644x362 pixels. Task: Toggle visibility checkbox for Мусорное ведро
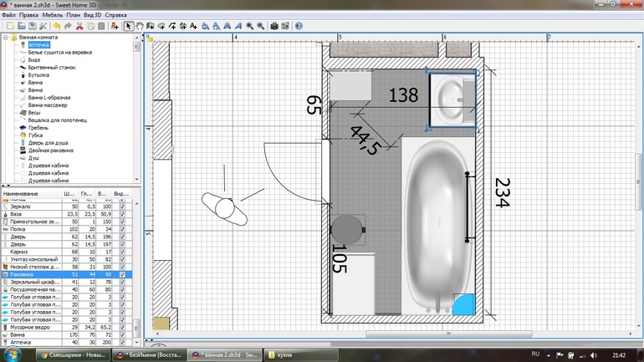click(123, 327)
